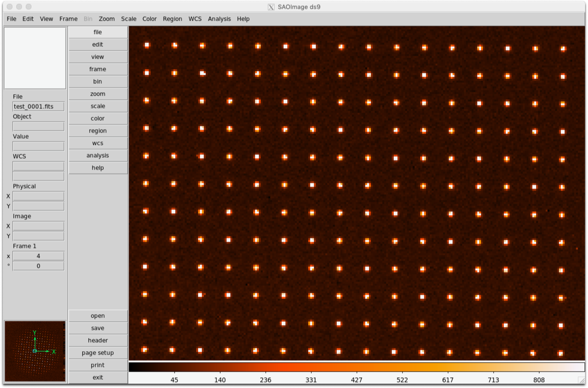Click the X11 icon in the title bar
588x388 pixels.
(x=271, y=7)
